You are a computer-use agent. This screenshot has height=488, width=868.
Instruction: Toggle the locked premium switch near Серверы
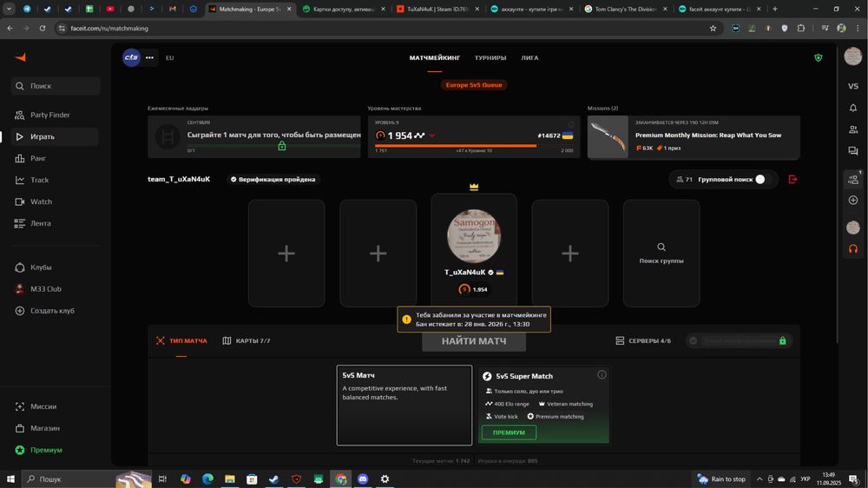point(739,340)
